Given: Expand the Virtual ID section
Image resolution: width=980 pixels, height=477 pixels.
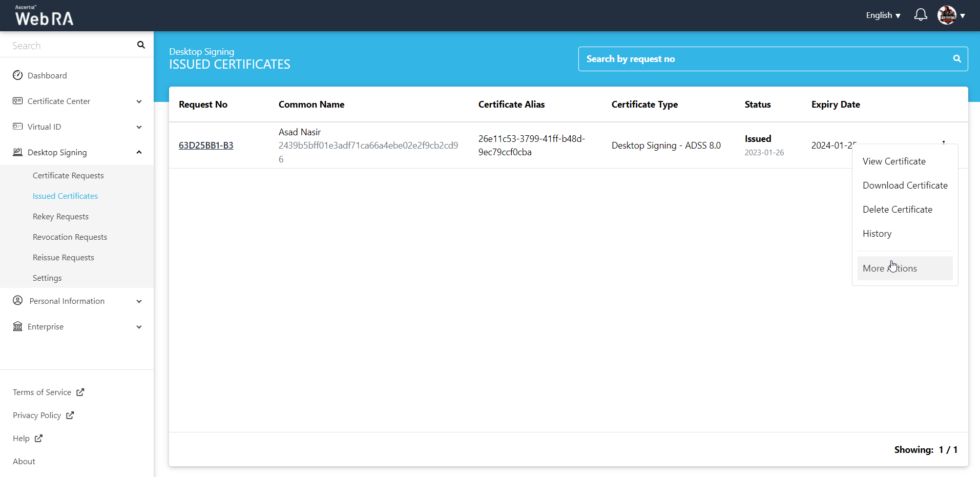Looking at the screenshot, I should click(139, 127).
